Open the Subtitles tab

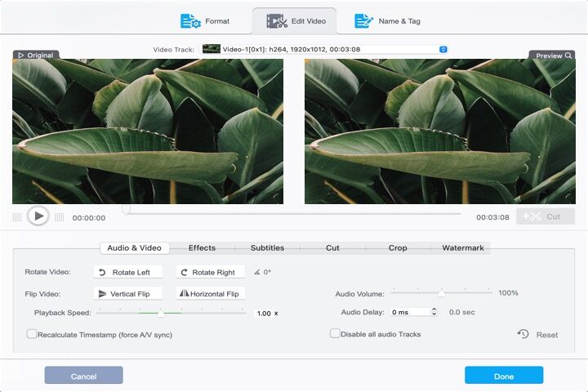coord(267,248)
